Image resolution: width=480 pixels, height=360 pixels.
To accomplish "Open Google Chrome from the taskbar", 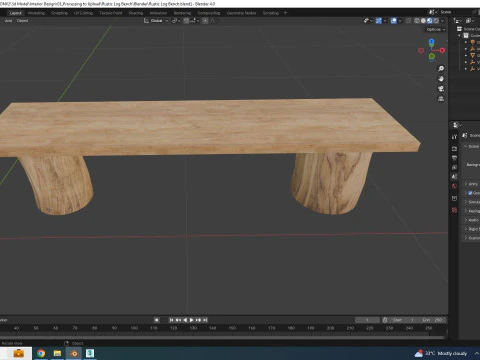I will (41, 353).
